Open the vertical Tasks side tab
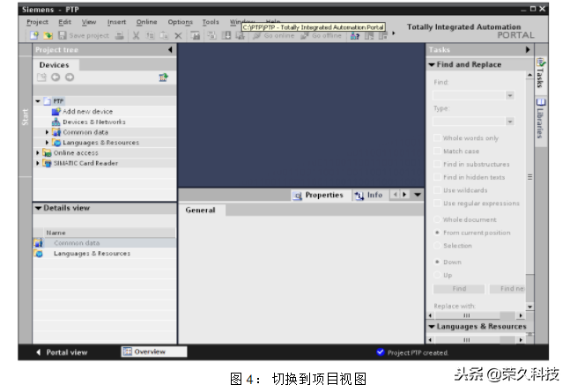The image size is (570, 392). coord(541,73)
